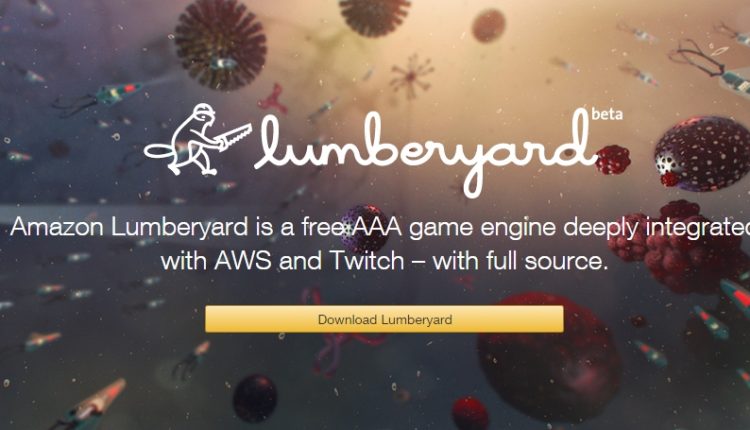This screenshot has height=430, width=750.
Task: Click the large dark red sphere below the button
Action: (549, 357)
